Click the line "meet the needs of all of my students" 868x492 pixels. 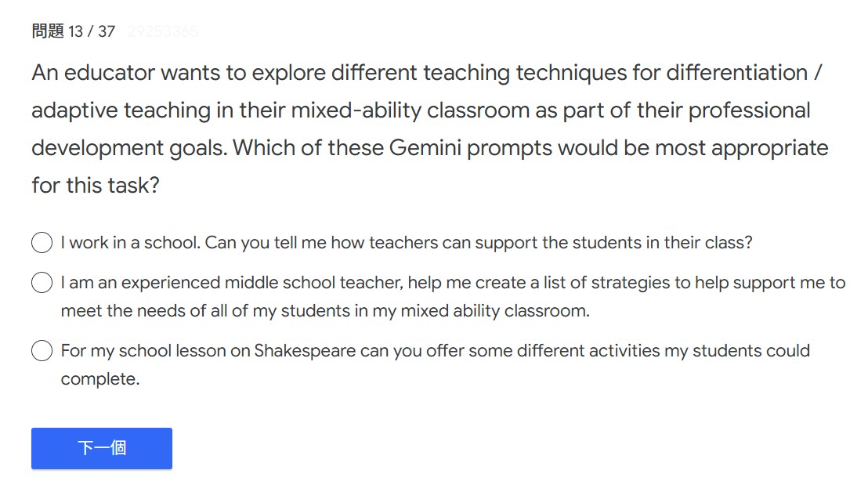[324, 311]
